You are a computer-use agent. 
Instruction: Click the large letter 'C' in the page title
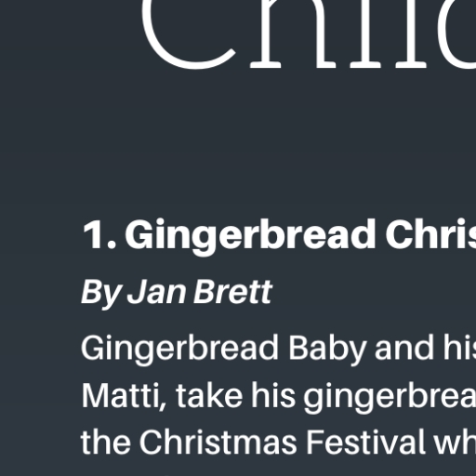[188, 34]
